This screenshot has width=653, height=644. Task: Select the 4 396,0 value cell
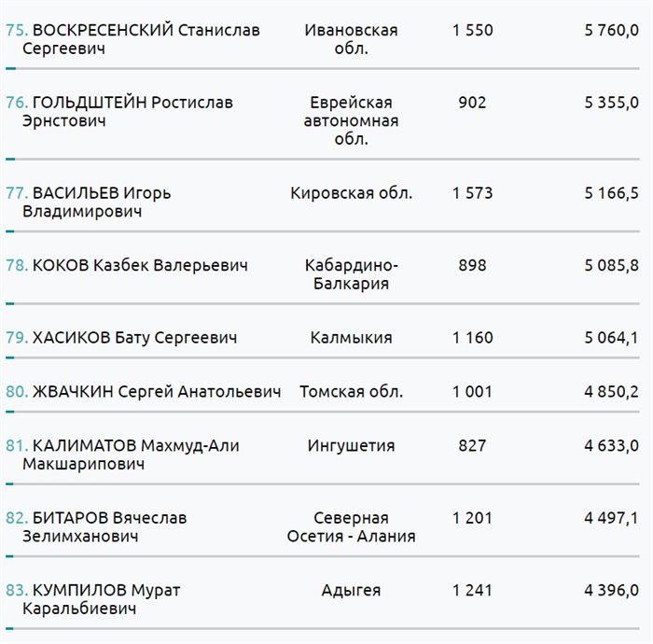tap(611, 590)
